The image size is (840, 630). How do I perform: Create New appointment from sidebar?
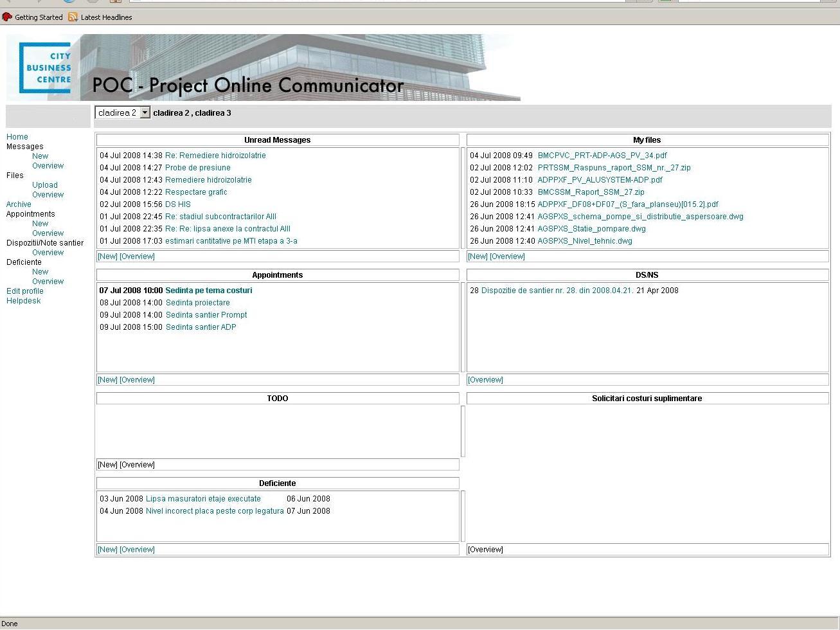(40, 224)
